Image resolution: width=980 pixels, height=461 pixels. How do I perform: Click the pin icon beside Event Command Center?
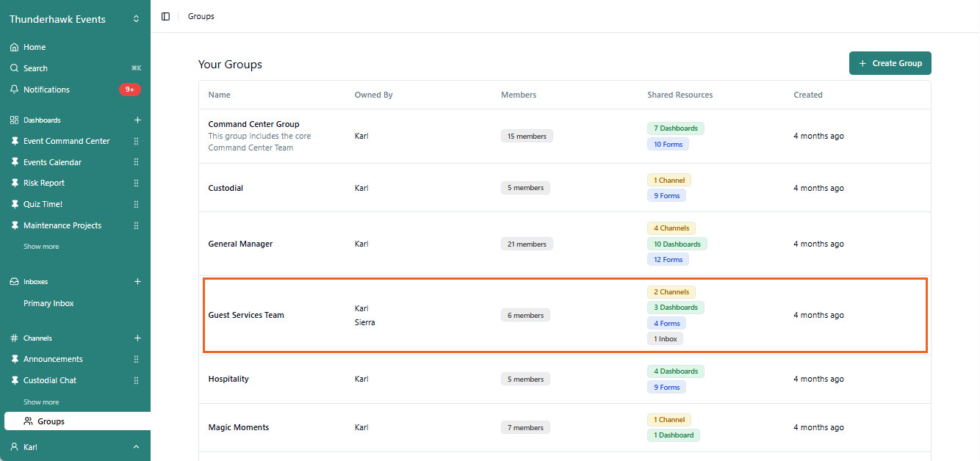click(14, 141)
